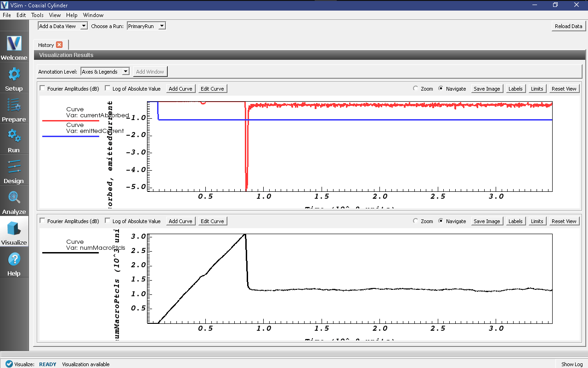
Task: Open the Welcome screen
Action: coord(14,48)
